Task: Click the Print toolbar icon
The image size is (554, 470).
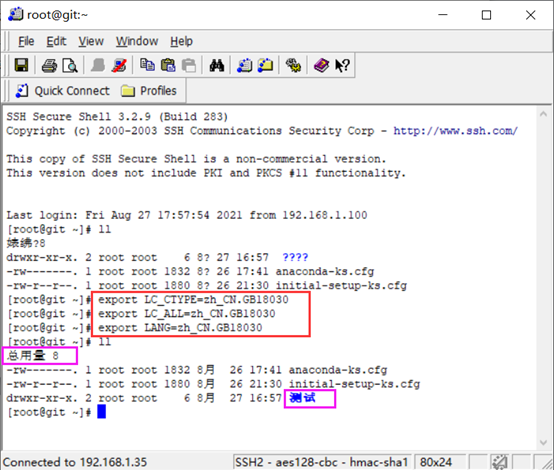Action: [49, 66]
